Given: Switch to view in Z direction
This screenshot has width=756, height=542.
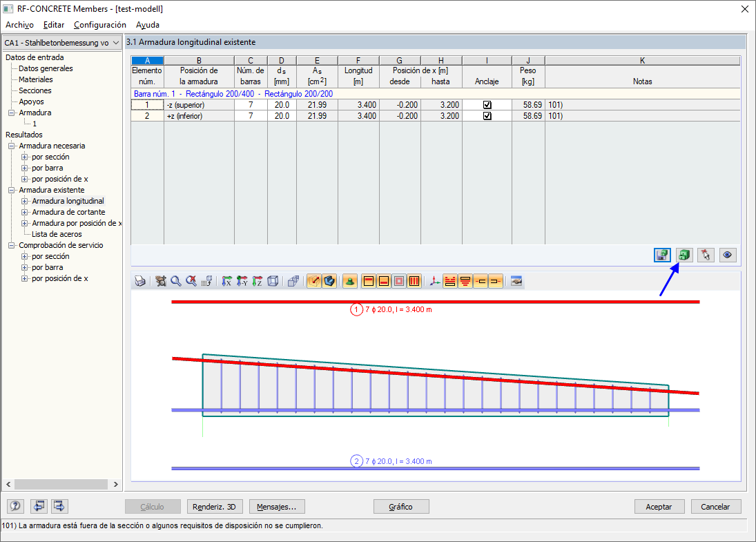Looking at the screenshot, I should pos(258,281).
